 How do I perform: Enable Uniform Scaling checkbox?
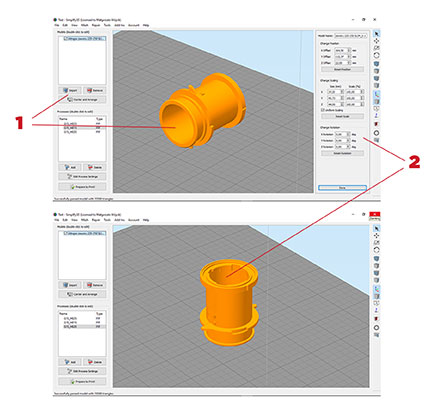tap(322, 110)
